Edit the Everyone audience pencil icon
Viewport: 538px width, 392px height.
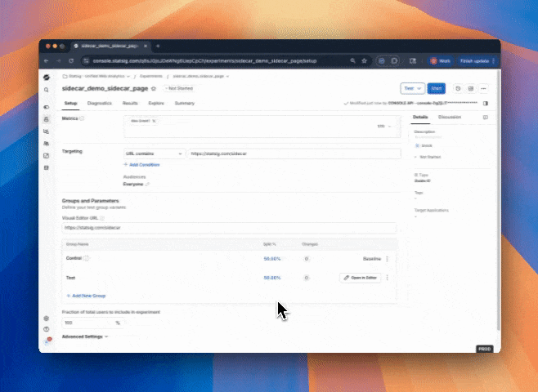[148, 185]
